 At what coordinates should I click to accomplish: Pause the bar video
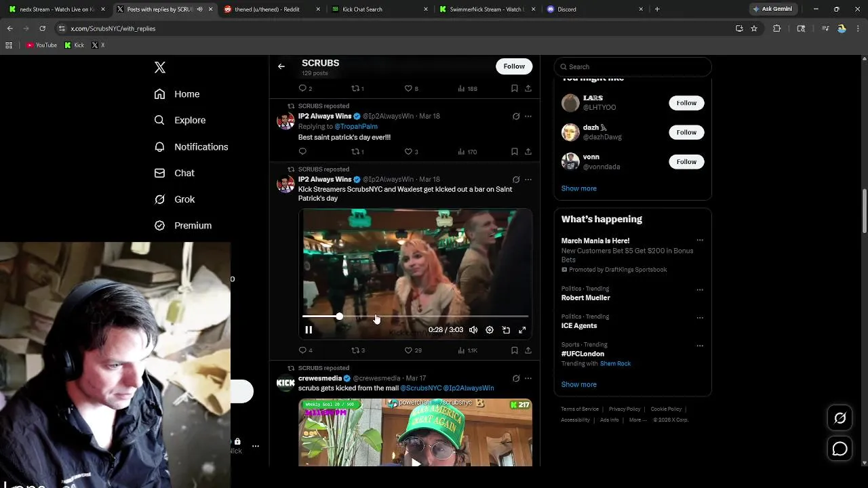tap(309, 330)
